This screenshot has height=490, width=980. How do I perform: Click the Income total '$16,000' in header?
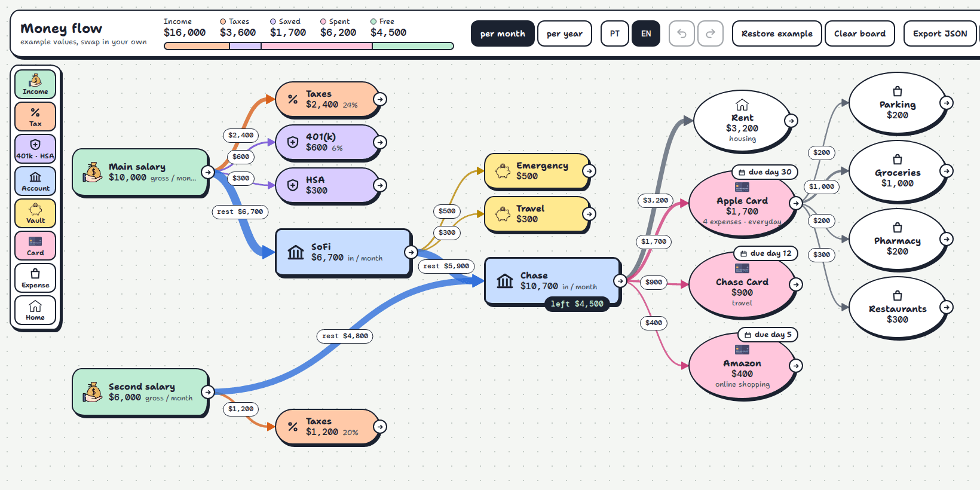coord(185,32)
